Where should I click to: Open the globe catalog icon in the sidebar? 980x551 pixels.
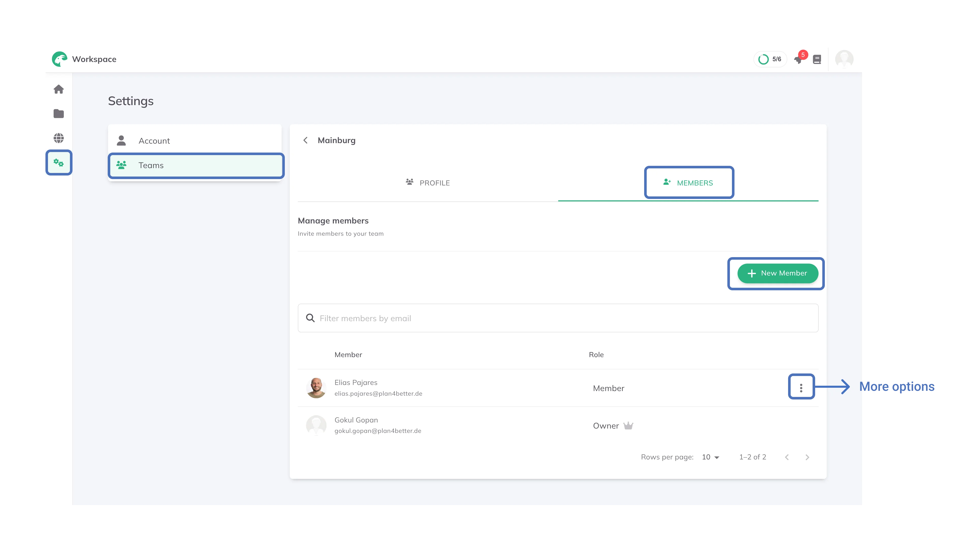[59, 138]
